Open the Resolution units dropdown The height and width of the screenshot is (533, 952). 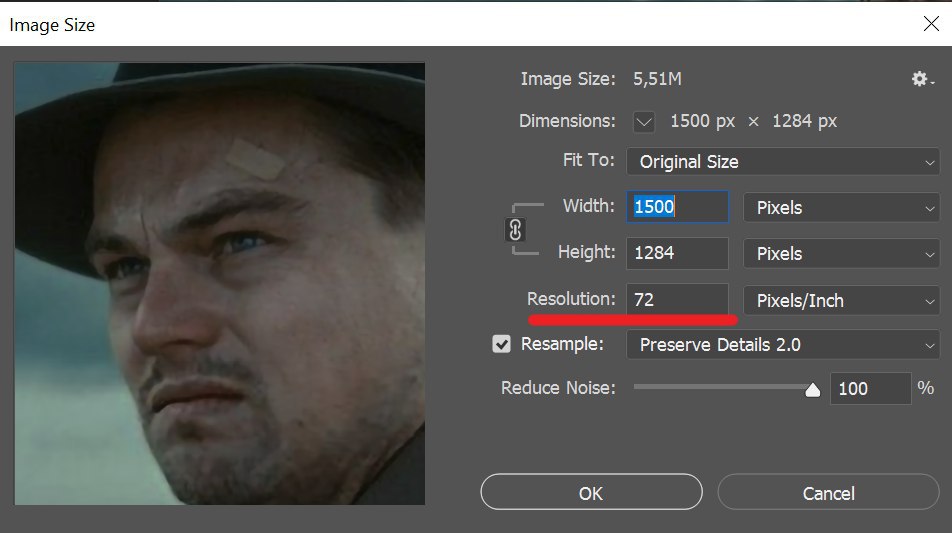[x=842, y=300]
